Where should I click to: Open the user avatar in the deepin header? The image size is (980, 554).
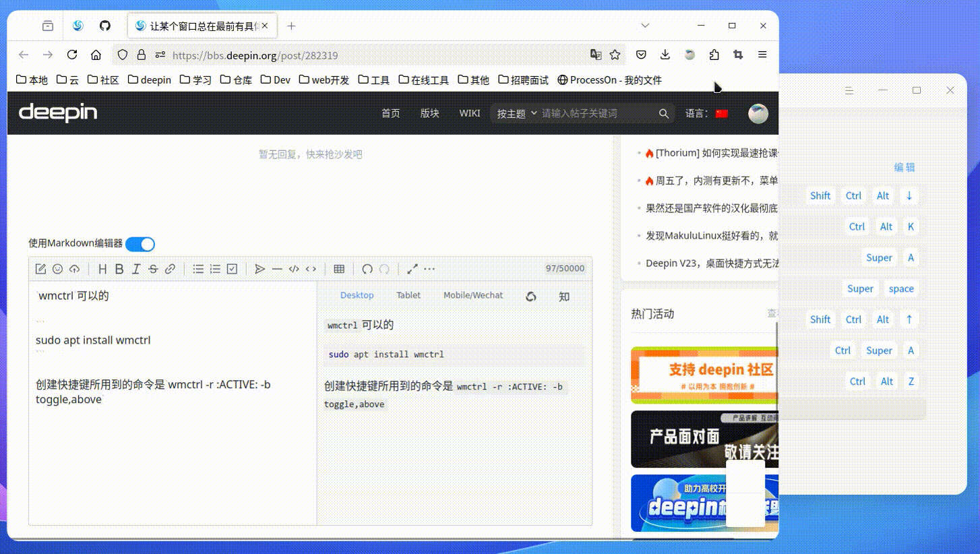[x=758, y=113]
